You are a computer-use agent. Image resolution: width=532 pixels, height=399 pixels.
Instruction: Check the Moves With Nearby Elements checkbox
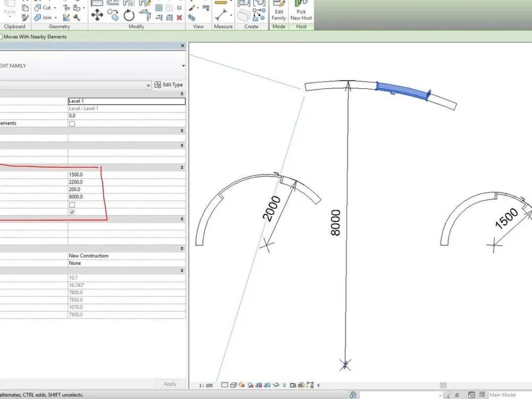tap(3, 36)
